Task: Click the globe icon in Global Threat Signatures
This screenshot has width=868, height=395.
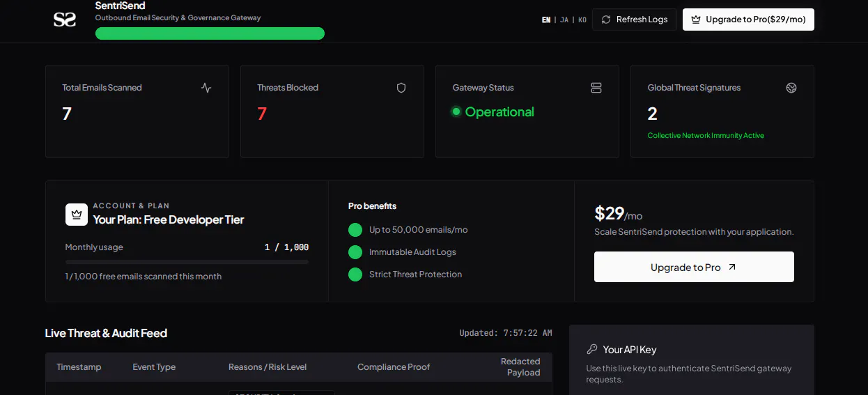Action: click(791, 88)
